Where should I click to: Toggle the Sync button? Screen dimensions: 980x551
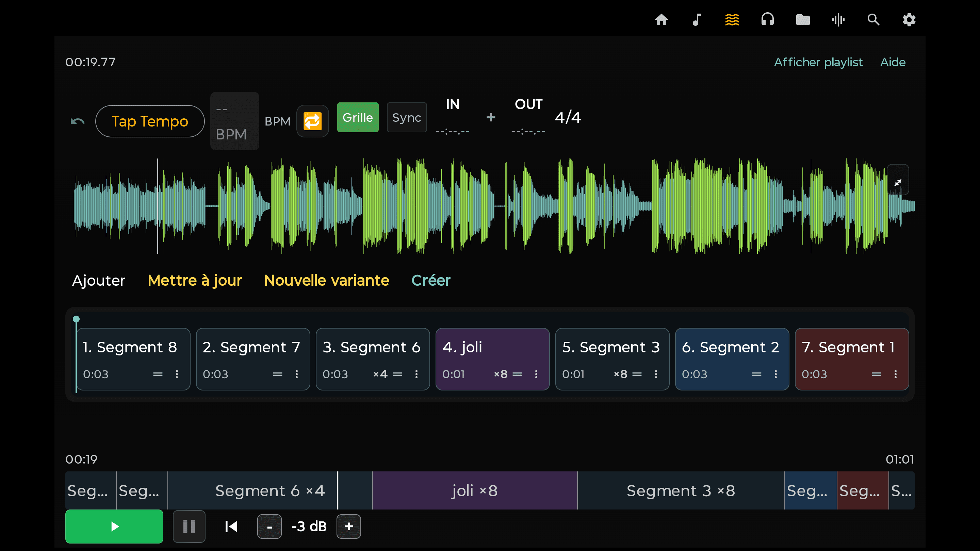pos(407,117)
